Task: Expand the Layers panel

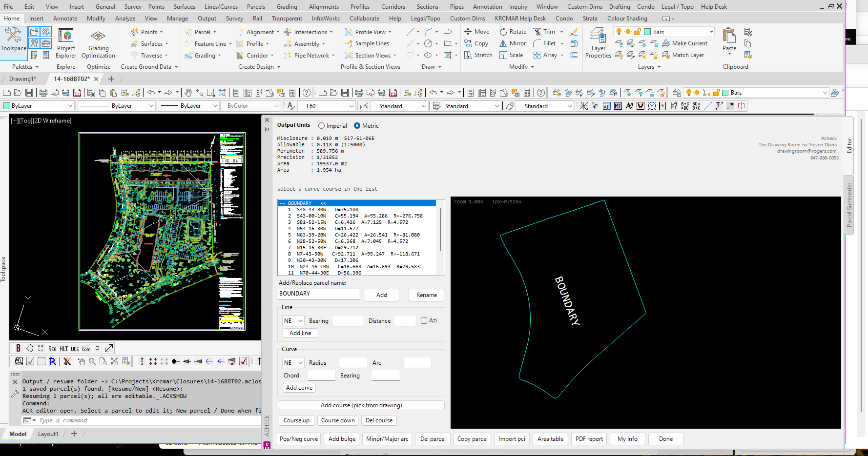Action: pos(649,67)
